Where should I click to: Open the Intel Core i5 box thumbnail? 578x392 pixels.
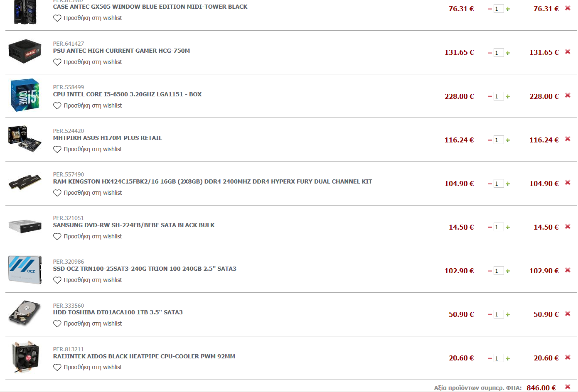click(25, 95)
